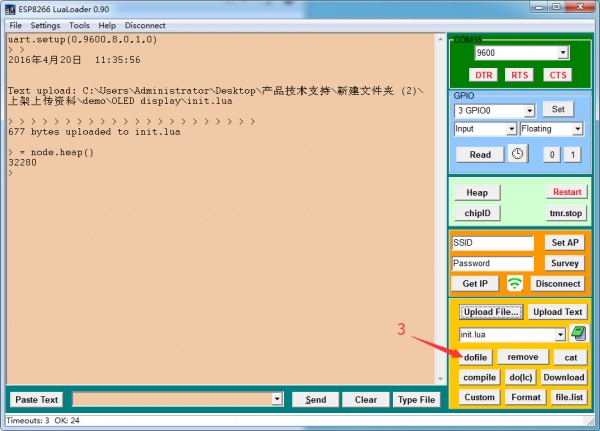The image size is (600, 431).
Task: Click the Download button
Action: 564,377
